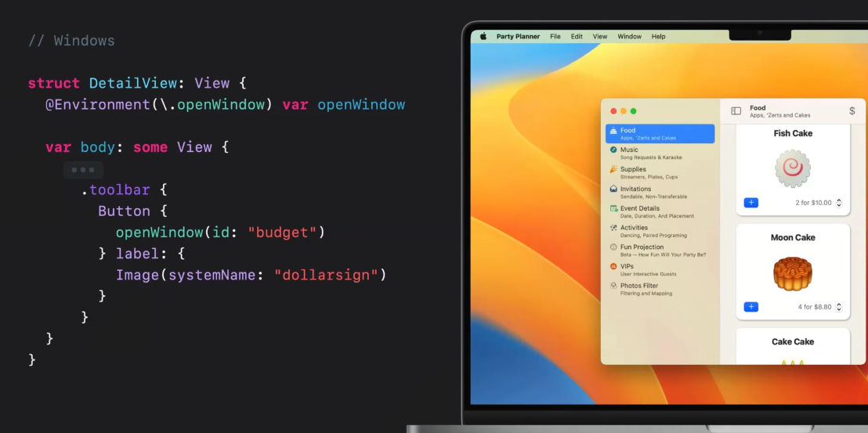Screen dimensions: 868x433
Task: Open the Edit menu
Action: click(577, 37)
